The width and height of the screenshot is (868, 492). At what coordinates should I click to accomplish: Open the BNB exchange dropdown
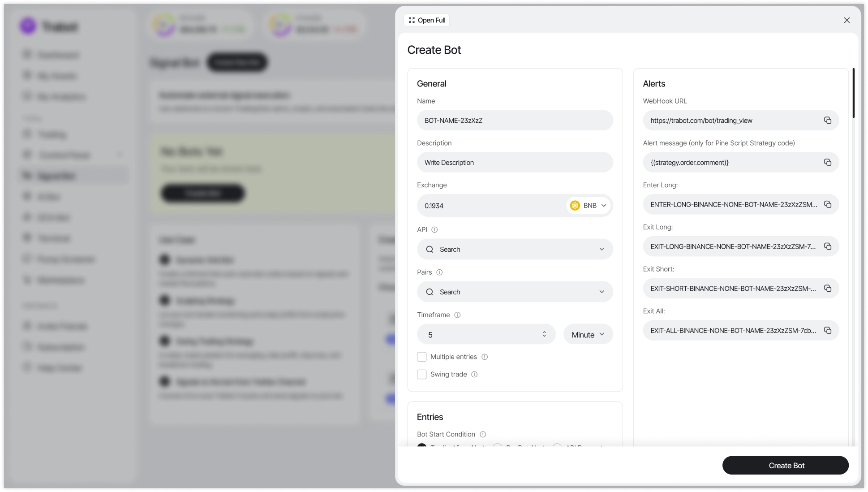[589, 205]
